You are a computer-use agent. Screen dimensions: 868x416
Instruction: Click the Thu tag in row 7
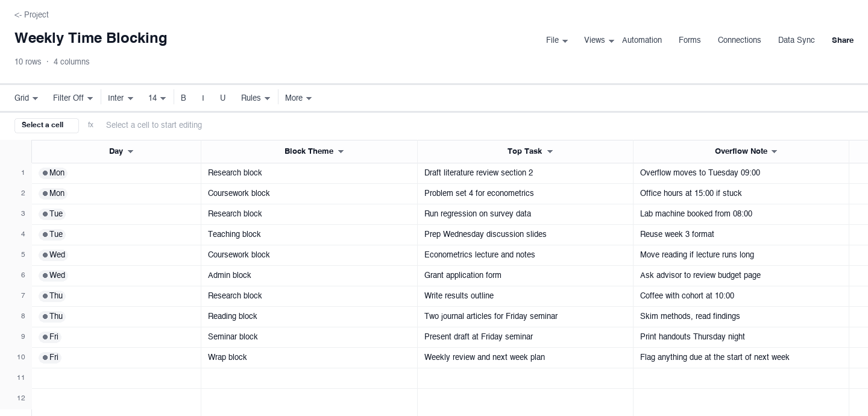(x=52, y=296)
